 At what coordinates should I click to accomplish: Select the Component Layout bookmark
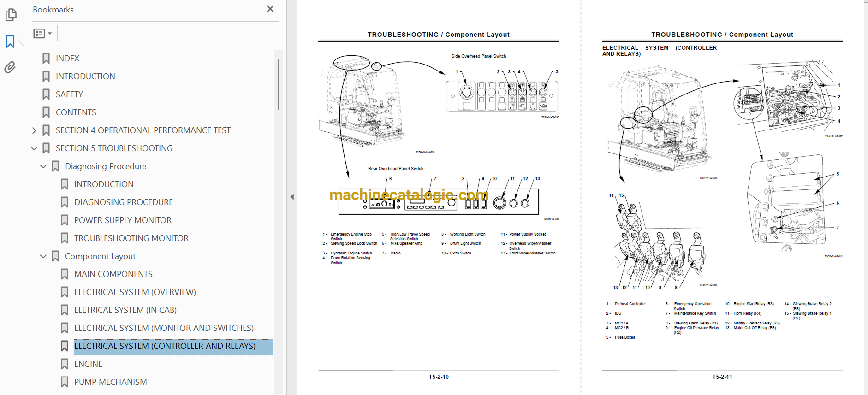click(100, 256)
